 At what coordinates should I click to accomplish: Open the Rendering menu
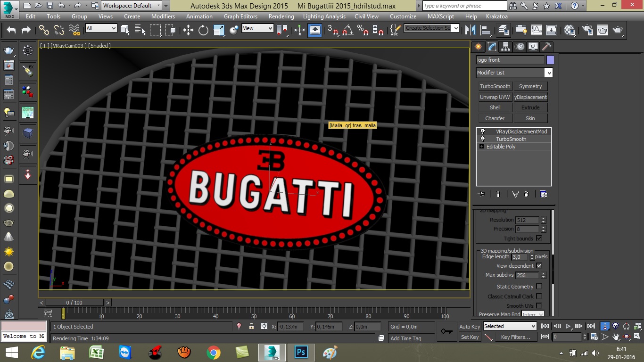click(x=281, y=16)
